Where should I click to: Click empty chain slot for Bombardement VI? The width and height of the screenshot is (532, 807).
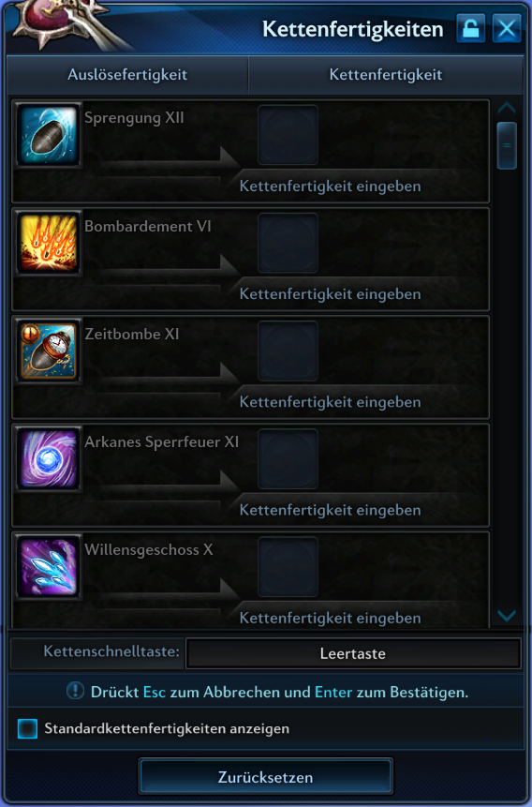(x=288, y=243)
